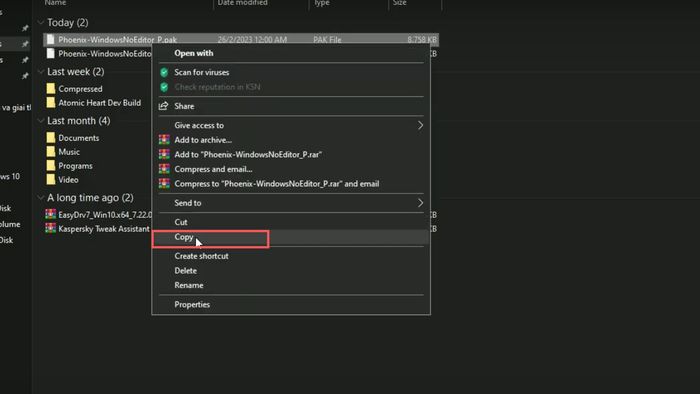This screenshot has height=394, width=700.
Task: Select the Atomic Heart Dev Build folder name
Action: 100,103
